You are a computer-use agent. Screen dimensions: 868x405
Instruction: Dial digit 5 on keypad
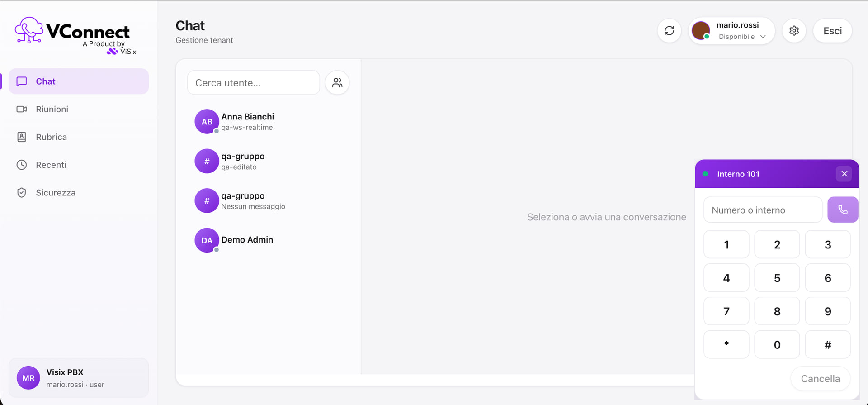[x=777, y=278]
